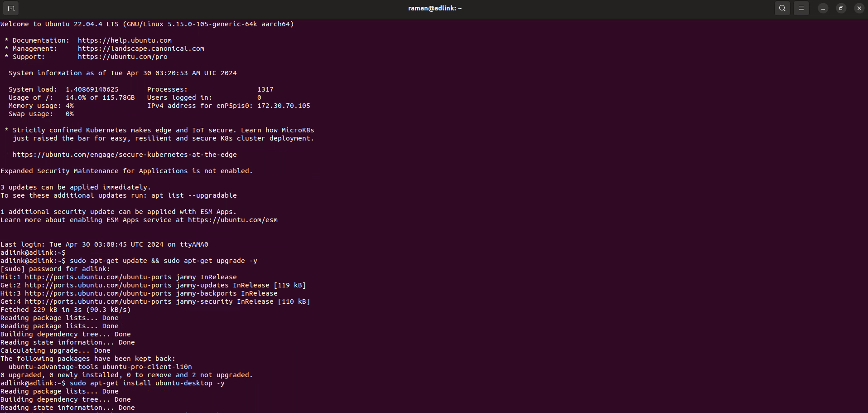The height and width of the screenshot is (413, 868).
Task: Restore the terminal window size
Action: [x=841, y=8]
